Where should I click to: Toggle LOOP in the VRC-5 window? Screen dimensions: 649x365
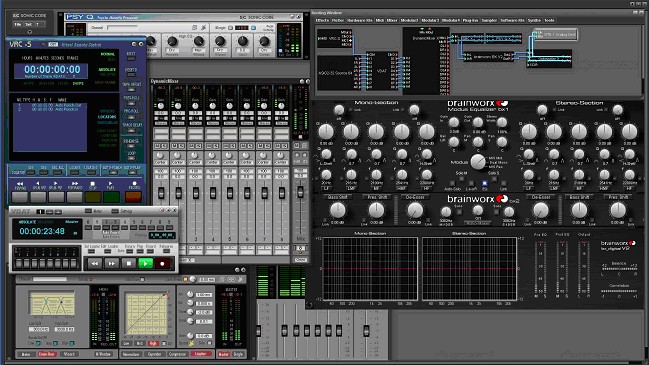[x=131, y=158]
